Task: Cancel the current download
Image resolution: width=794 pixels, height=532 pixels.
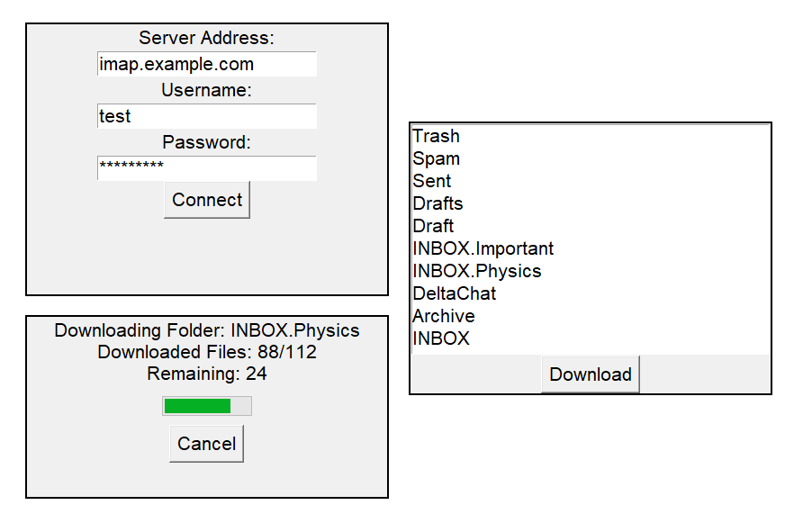Action: 207,443
